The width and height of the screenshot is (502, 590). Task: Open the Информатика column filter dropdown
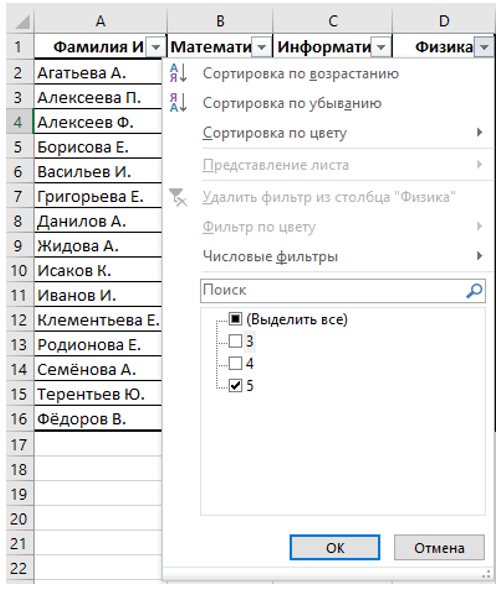(x=381, y=47)
